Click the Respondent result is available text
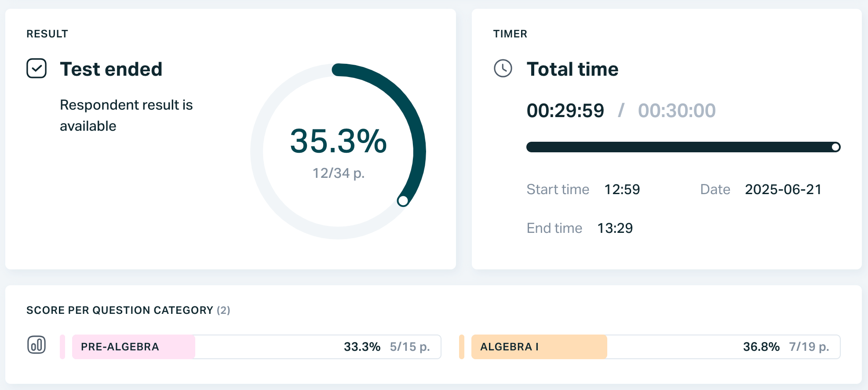868x390 pixels. point(126,115)
